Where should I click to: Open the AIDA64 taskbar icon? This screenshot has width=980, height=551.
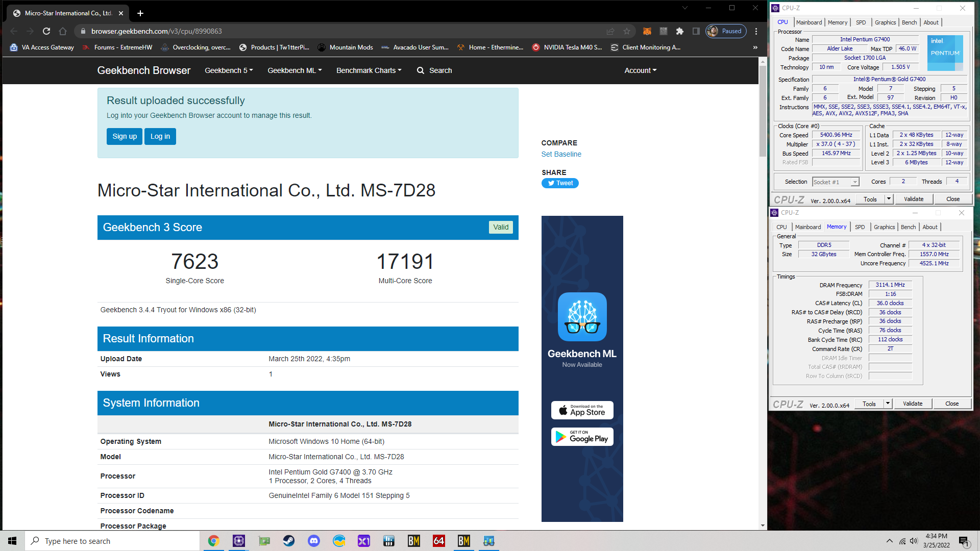(x=438, y=541)
